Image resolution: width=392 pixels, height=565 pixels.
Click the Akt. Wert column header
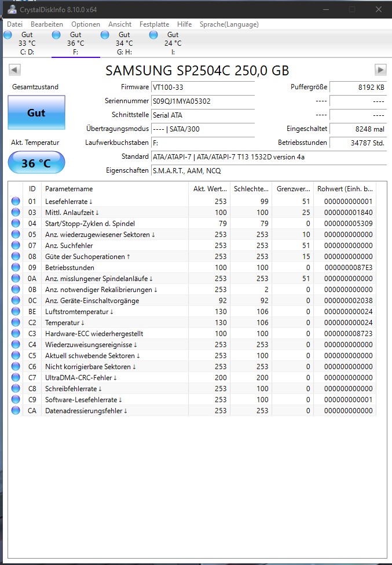[x=210, y=188]
